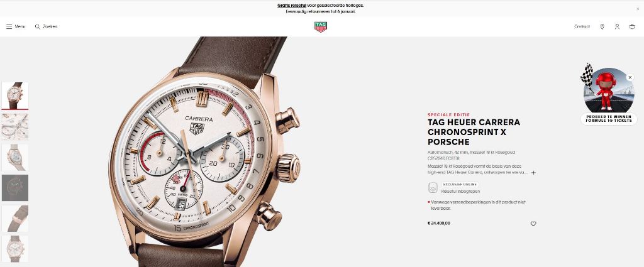The width and height of the screenshot is (644, 267).
Task: Select the strap buckle thumbnail
Action: pos(15,219)
